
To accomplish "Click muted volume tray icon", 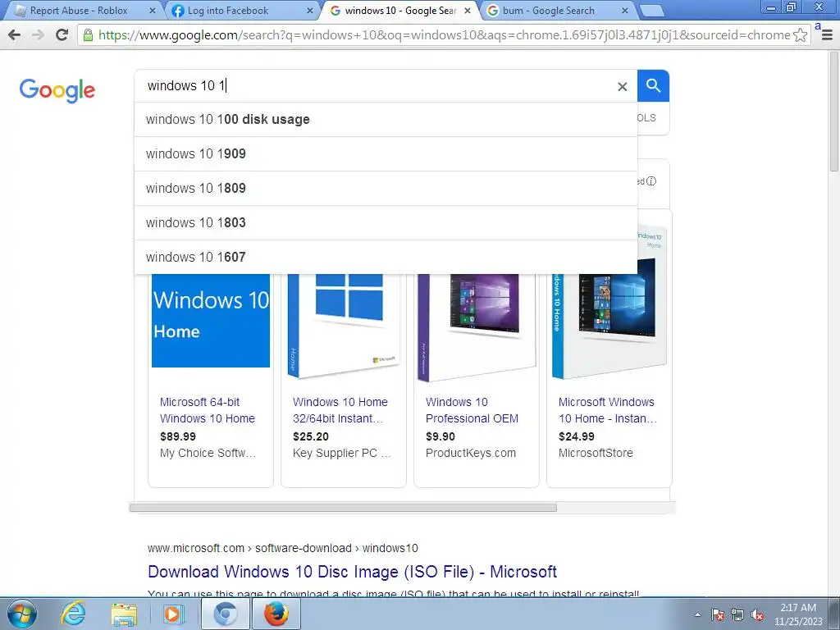I will (757, 614).
